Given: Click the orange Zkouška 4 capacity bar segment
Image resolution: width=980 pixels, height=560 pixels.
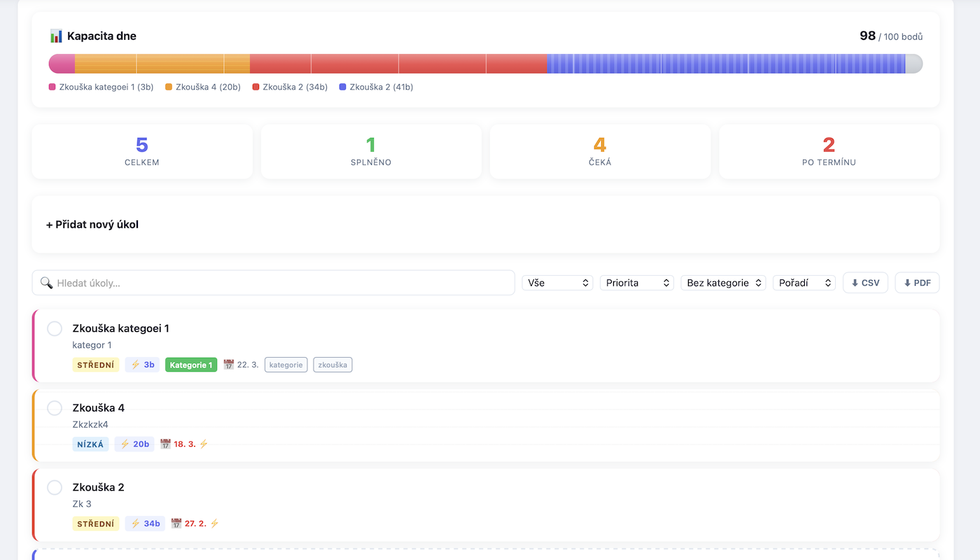Looking at the screenshot, I should pos(162,64).
